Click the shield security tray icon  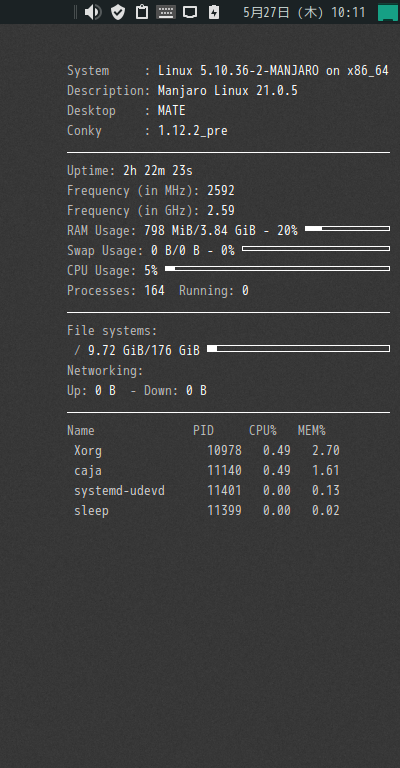[118, 12]
